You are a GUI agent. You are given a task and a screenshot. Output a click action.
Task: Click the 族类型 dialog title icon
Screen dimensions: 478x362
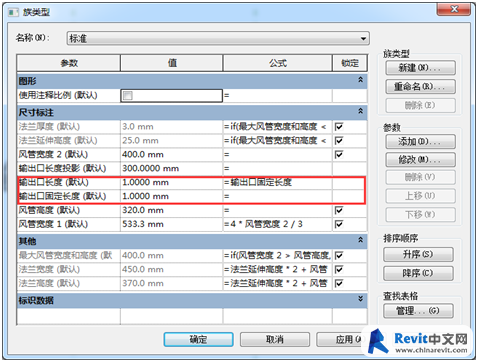click(13, 13)
